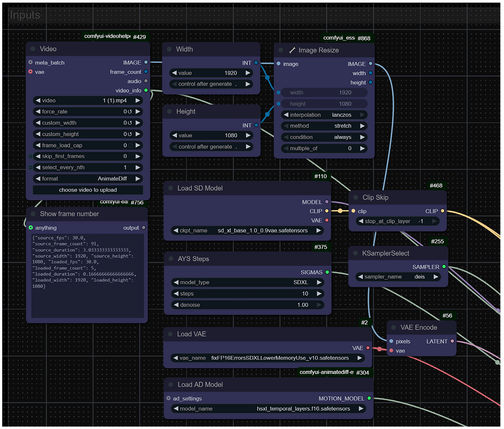Click the Inputs group title
The width and height of the screenshot is (504, 429).
[25, 15]
